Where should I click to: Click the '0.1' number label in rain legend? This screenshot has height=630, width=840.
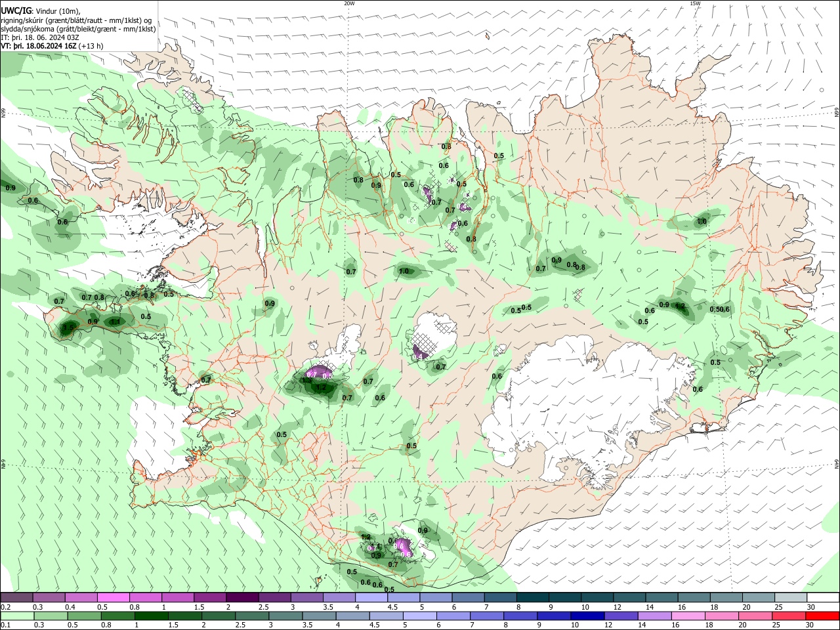click(x=5, y=625)
